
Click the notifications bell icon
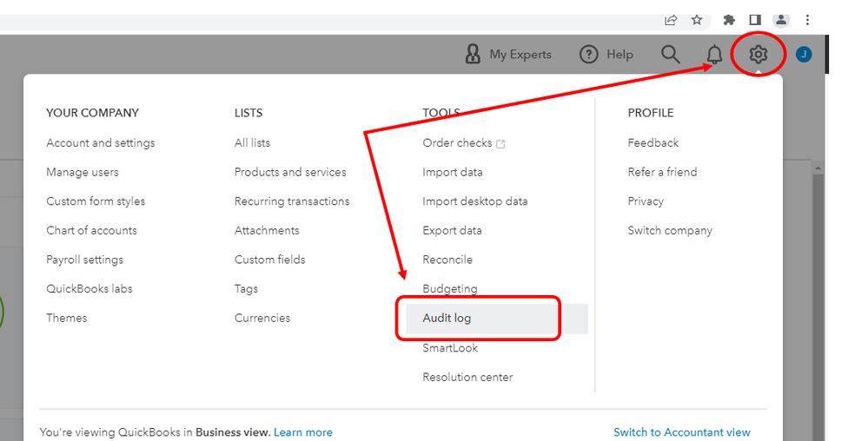click(x=714, y=55)
